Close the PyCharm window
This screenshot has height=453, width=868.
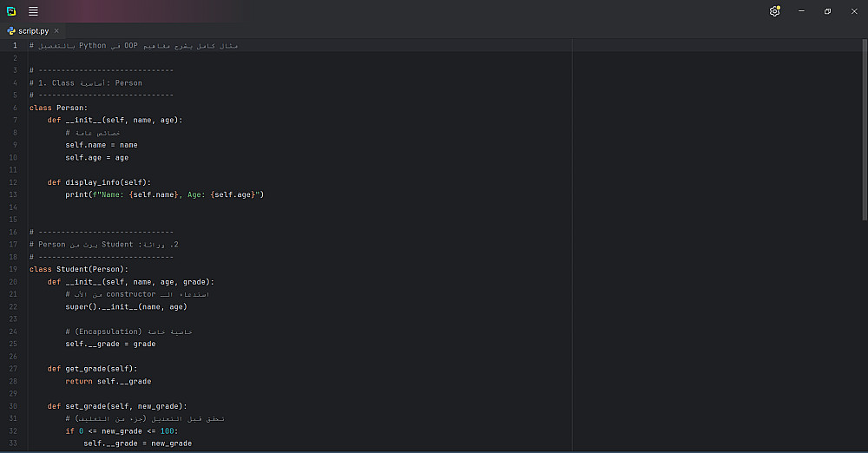click(853, 11)
